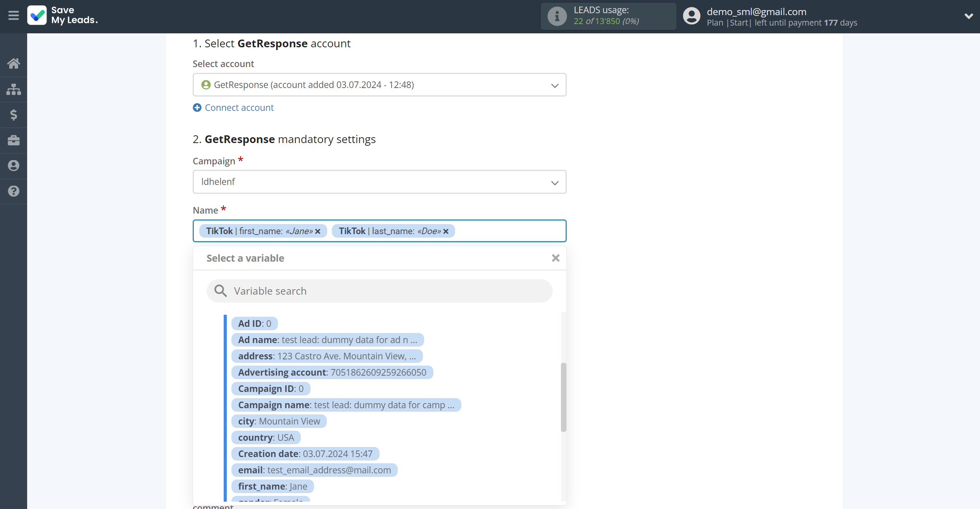Viewport: 980px width, 509px height.
Task: Focus the Variable search field
Action: point(380,291)
